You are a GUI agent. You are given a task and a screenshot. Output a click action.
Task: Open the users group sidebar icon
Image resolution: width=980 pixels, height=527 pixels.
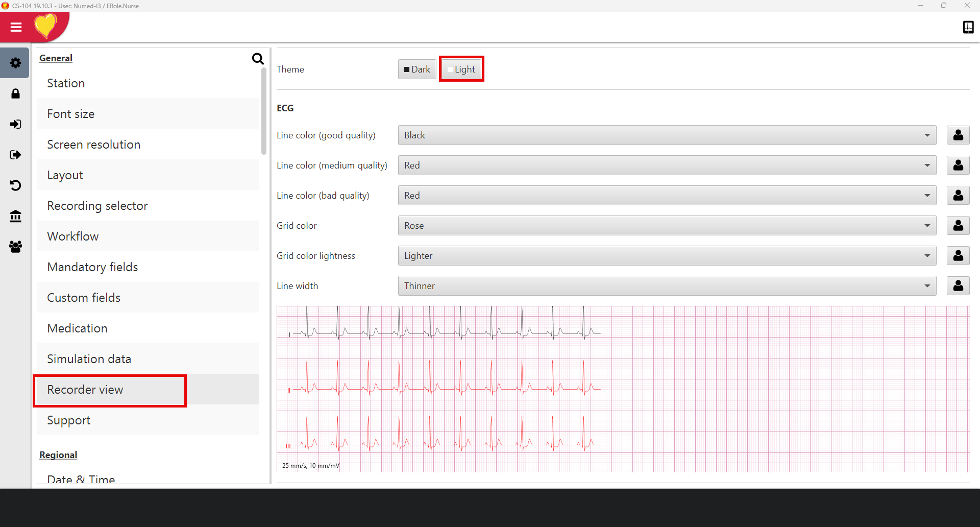point(15,247)
